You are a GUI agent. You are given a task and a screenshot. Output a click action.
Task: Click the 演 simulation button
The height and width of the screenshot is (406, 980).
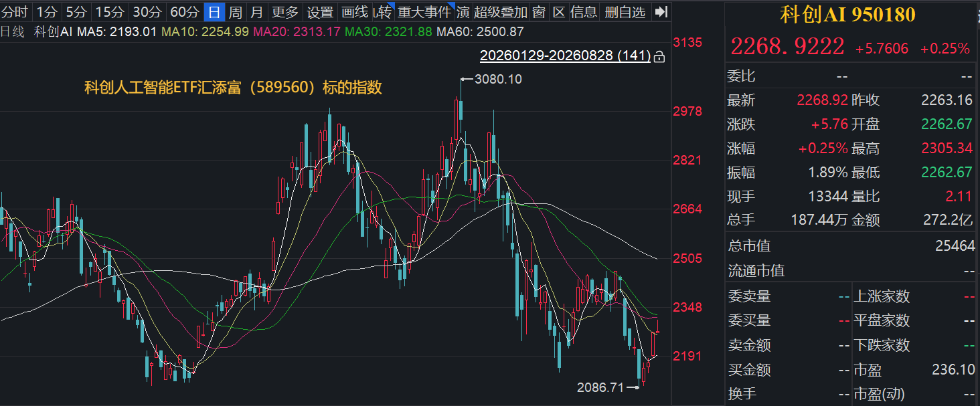463,11
